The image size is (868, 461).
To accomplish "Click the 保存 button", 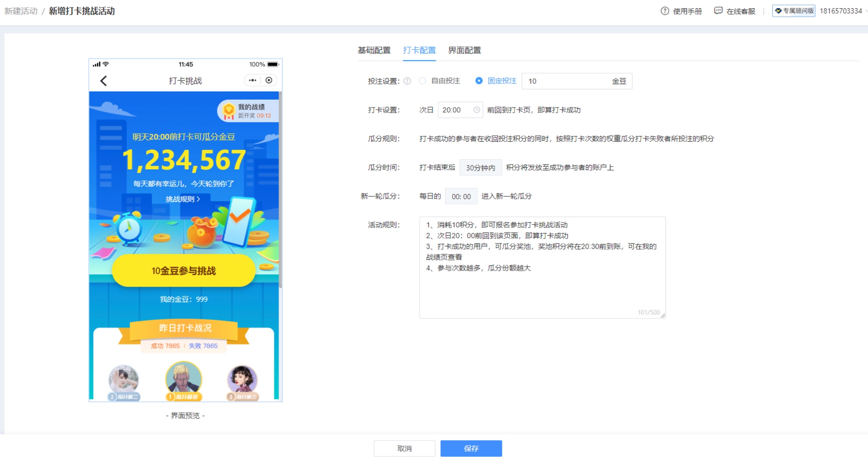I will point(471,448).
